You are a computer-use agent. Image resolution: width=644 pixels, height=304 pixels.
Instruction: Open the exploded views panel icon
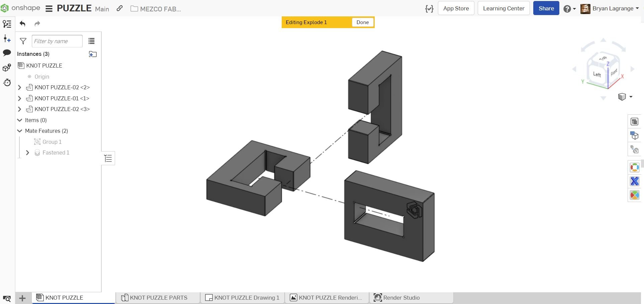634,149
